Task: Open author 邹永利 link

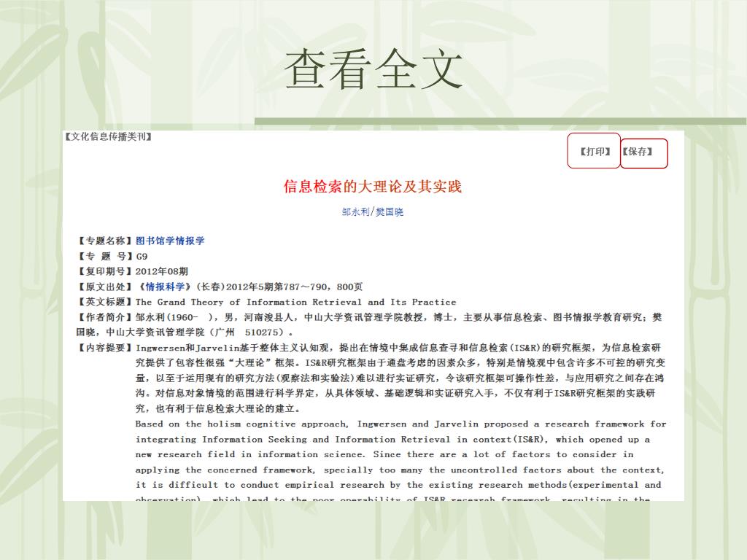Action: click(355, 211)
